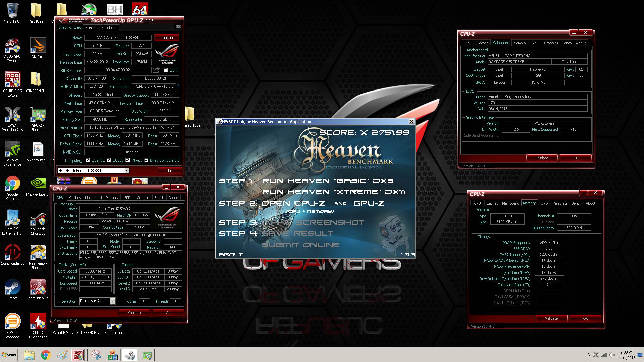The height and width of the screenshot is (362, 644).
Task: Click the Close button in GPU-Z
Action: [170, 171]
